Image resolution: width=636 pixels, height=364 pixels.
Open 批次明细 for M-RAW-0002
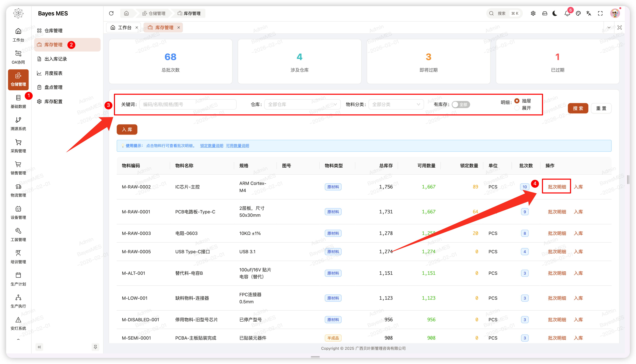[556, 187]
